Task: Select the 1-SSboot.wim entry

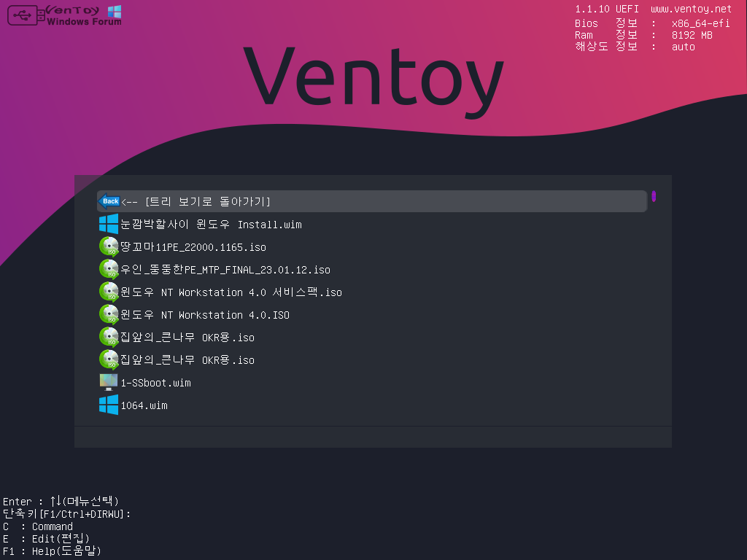Action: 156,383
